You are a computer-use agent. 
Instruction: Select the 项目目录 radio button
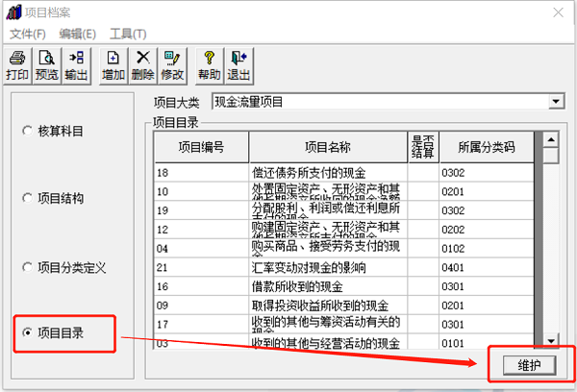point(28,332)
